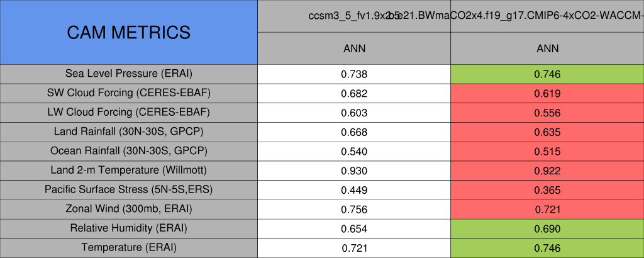Image resolution: width=644 pixels, height=258 pixels.
Task: Open SW Cloud Forcing (CERES-EBAF) metric
Action: click(128, 93)
